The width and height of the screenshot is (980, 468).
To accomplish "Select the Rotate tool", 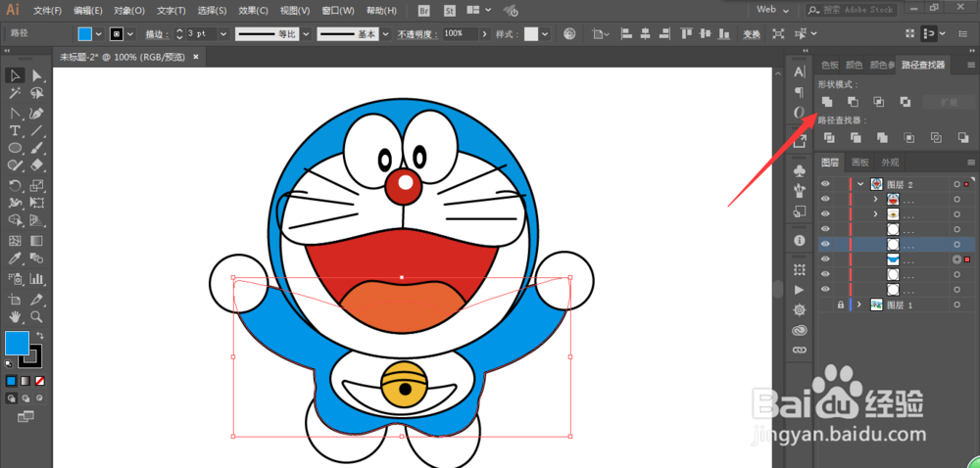I will coord(15,185).
